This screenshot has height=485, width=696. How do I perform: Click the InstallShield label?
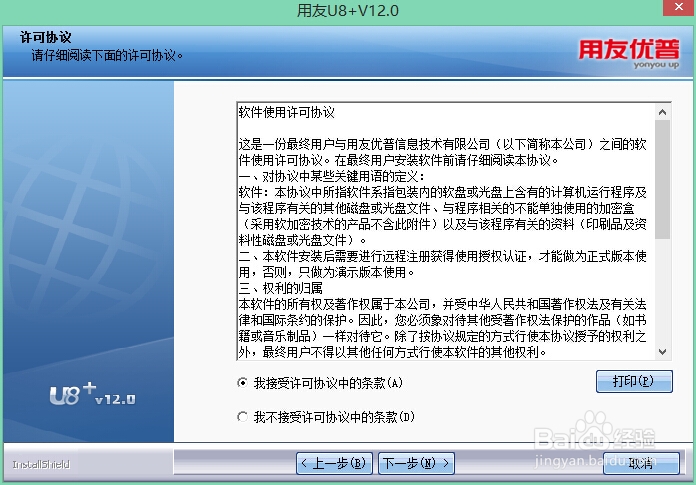(x=41, y=464)
